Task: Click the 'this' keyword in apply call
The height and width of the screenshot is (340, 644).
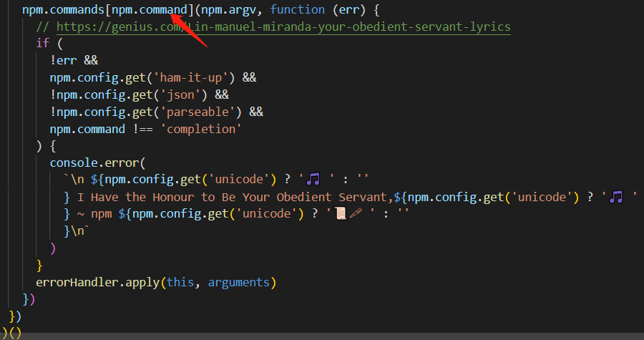Action: point(180,283)
